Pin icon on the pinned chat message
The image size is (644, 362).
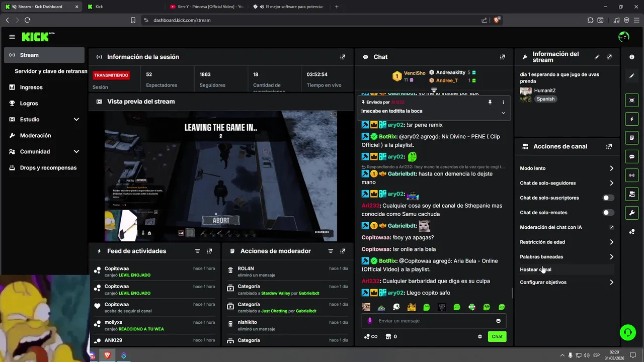(x=490, y=102)
